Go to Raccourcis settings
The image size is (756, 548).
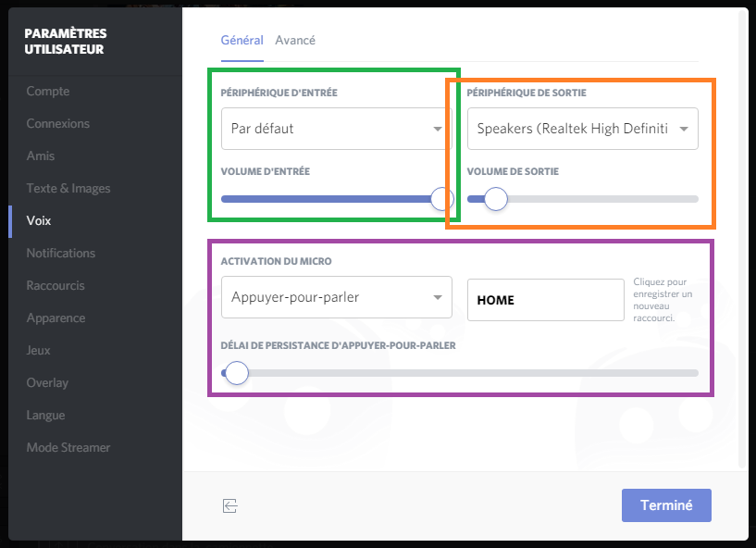point(56,286)
